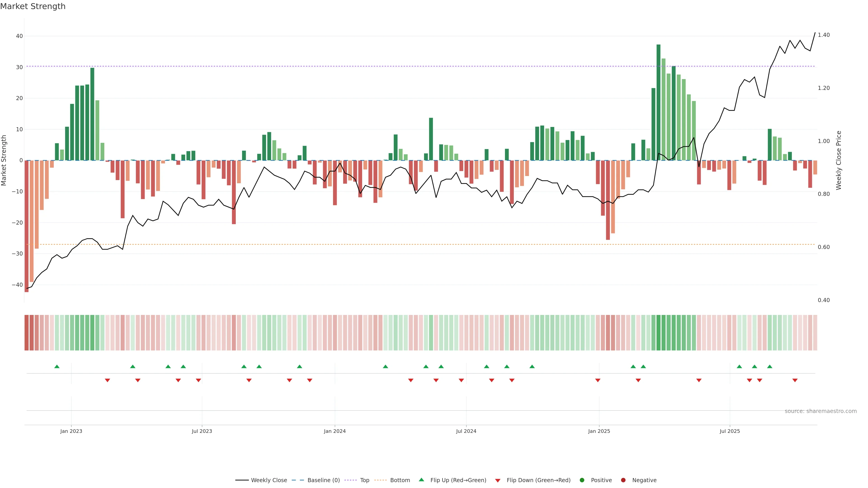This screenshot has width=868, height=488.
Task: Click the tallest green bar above 30
Action: click(x=658, y=101)
